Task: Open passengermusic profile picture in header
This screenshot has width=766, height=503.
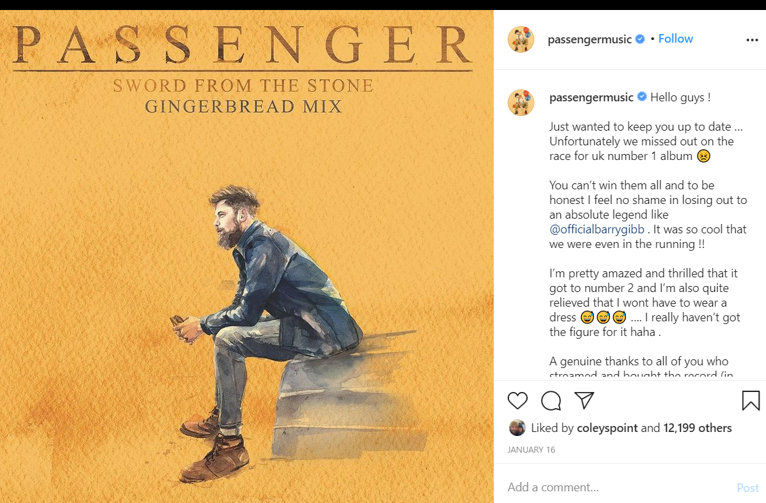Action: (x=521, y=39)
